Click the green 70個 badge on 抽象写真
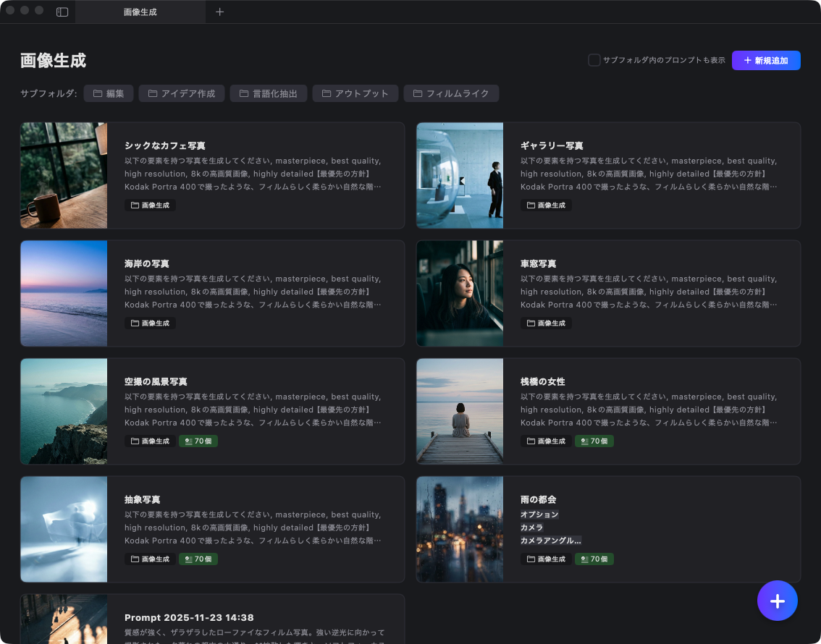821x644 pixels. (x=198, y=559)
